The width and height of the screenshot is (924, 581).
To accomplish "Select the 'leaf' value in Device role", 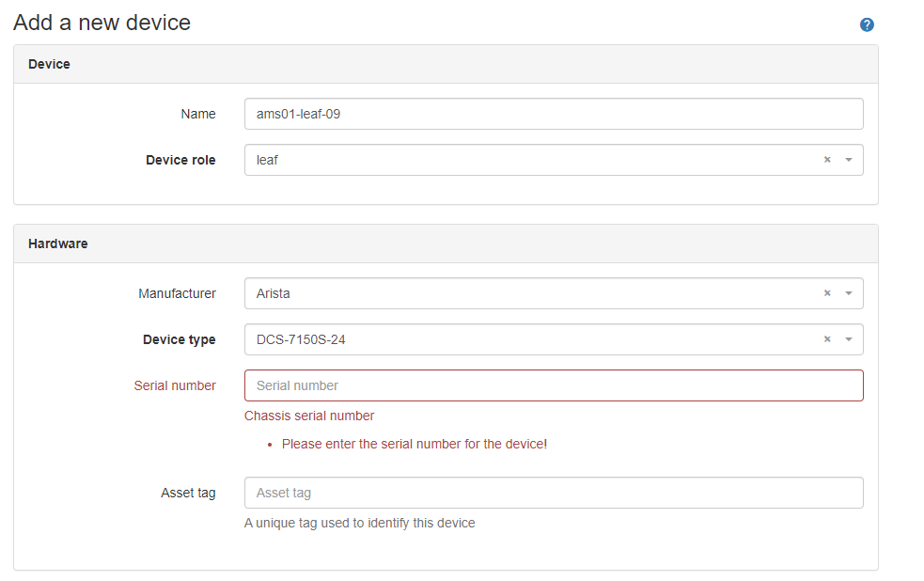I will click(x=268, y=160).
